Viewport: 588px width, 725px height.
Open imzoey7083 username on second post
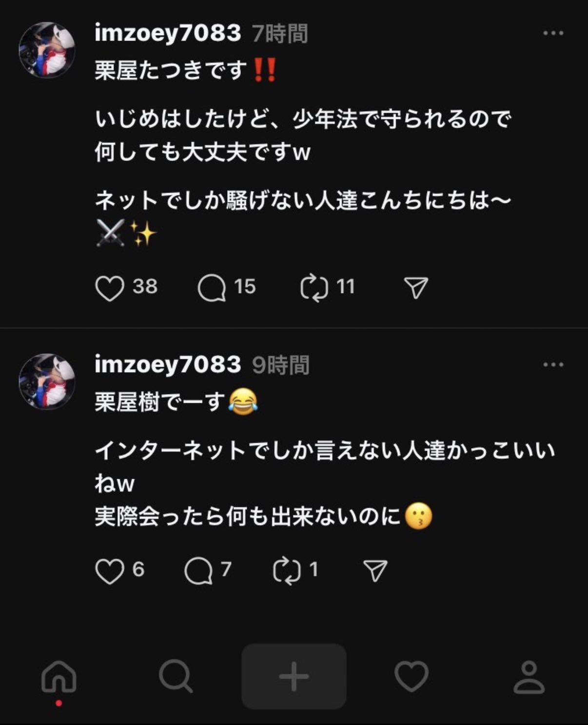coord(168,365)
